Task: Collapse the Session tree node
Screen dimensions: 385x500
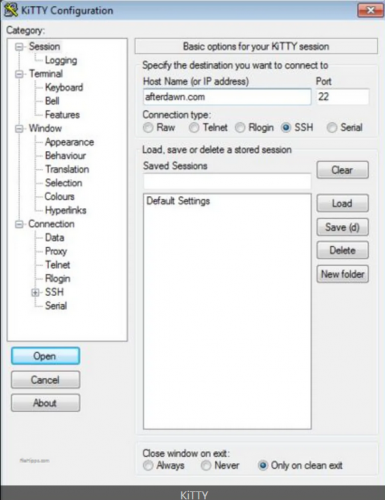Action: [x=19, y=47]
